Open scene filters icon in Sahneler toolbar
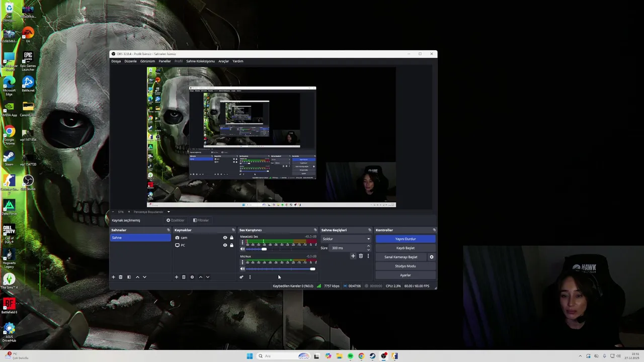Screen dimensions: 644x362 [129, 277]
